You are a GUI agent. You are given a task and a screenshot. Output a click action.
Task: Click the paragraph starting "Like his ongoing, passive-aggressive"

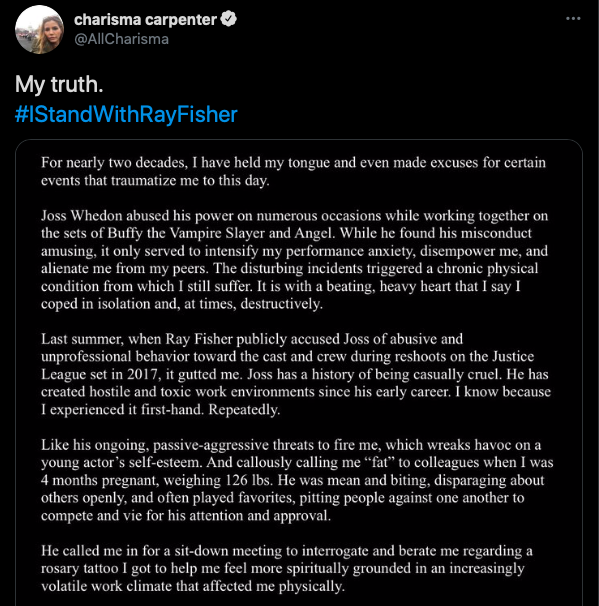[x=297, y=480]
